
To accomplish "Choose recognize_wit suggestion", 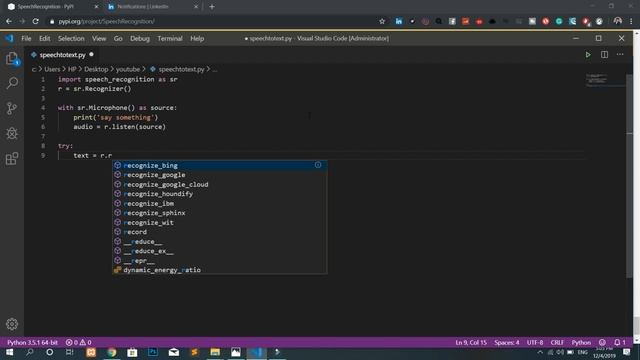I will 220,222.
